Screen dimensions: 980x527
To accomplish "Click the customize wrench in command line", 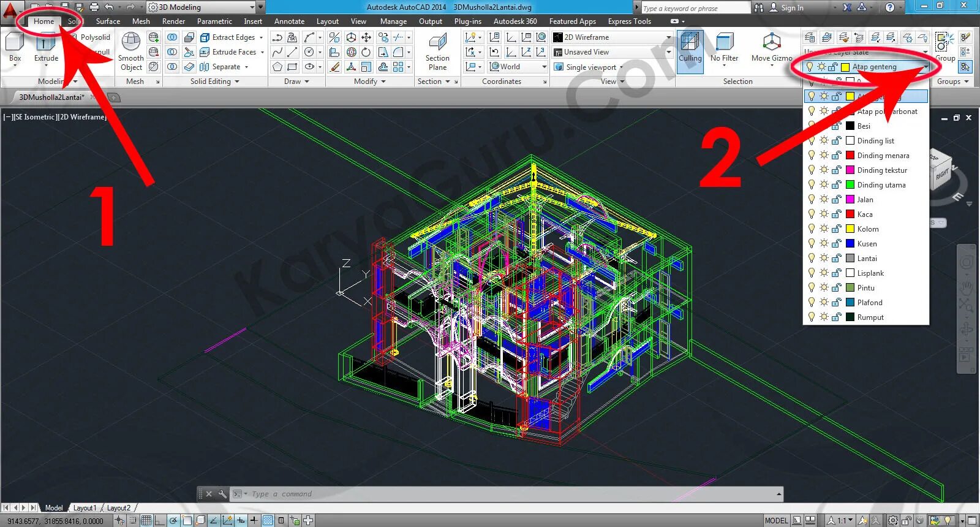I will [x=222, y=494].
